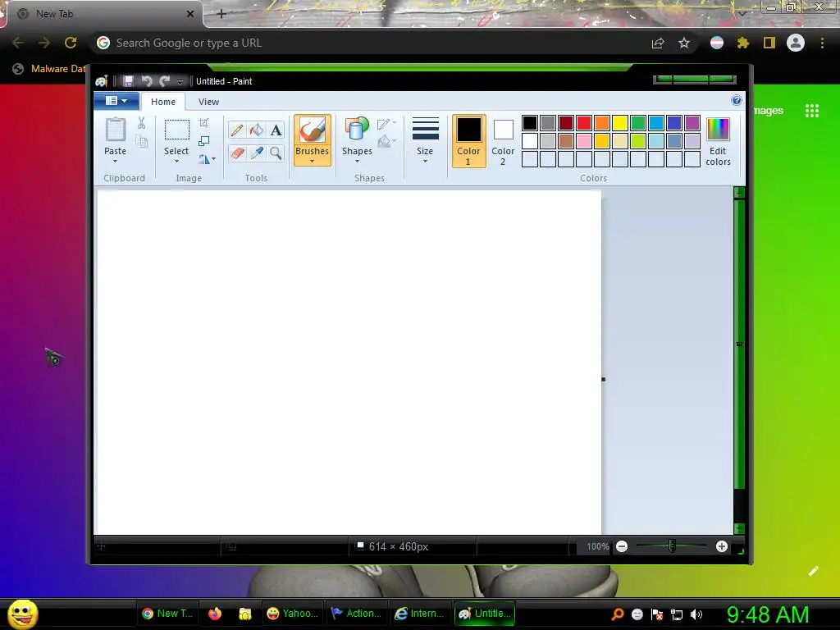The image size is (840, 630).
Task: Click the Paste clipboard icon
Action: click(115, 130)
